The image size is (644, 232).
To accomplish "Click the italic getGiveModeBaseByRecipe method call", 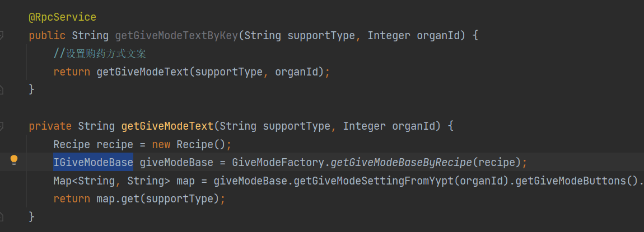I will coord(402,162).
